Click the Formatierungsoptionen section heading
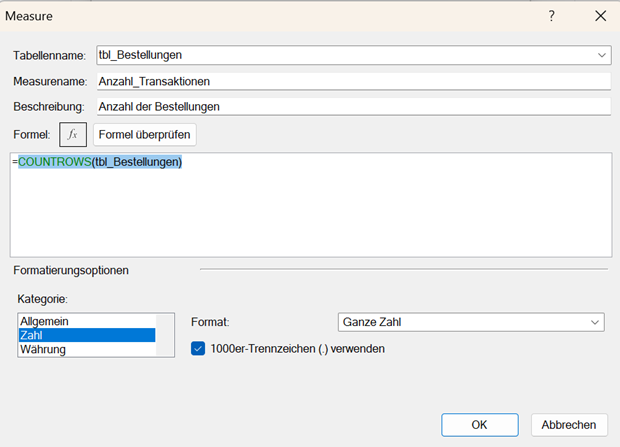The width and height of the screenshot is (620, 447). (x=71, y=270)
